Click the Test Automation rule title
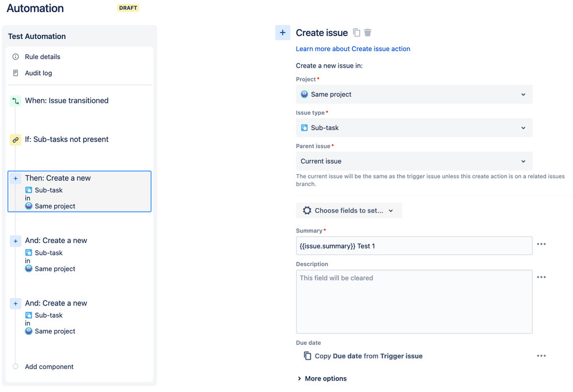The image size is (573, 392). pyautogui.click(x=37, y=36)
